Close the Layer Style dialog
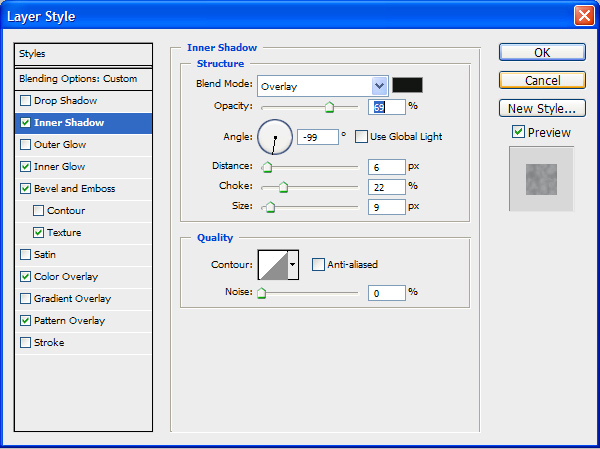 click(x=584, y=16)
